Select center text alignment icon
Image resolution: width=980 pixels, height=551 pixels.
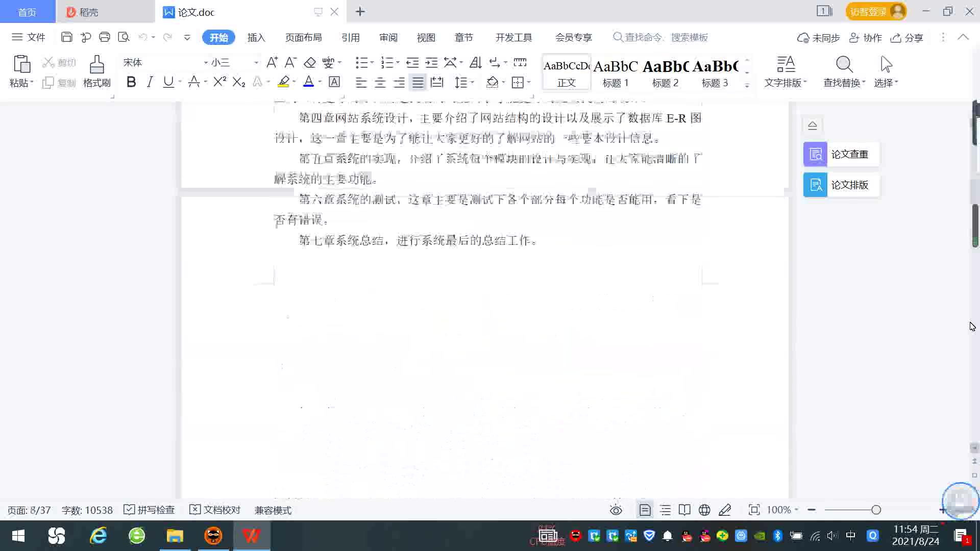click(380, 82)
